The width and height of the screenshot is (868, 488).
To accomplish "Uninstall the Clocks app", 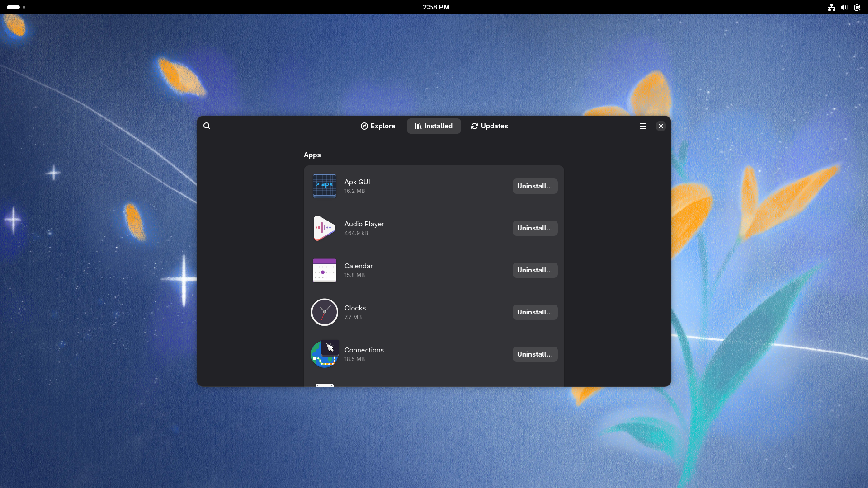I will 535,312.
